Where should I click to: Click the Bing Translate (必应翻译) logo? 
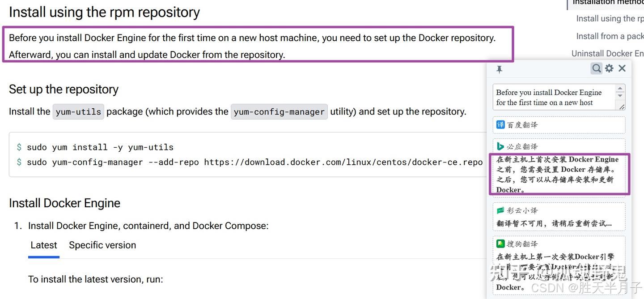(x=500, y=146)
